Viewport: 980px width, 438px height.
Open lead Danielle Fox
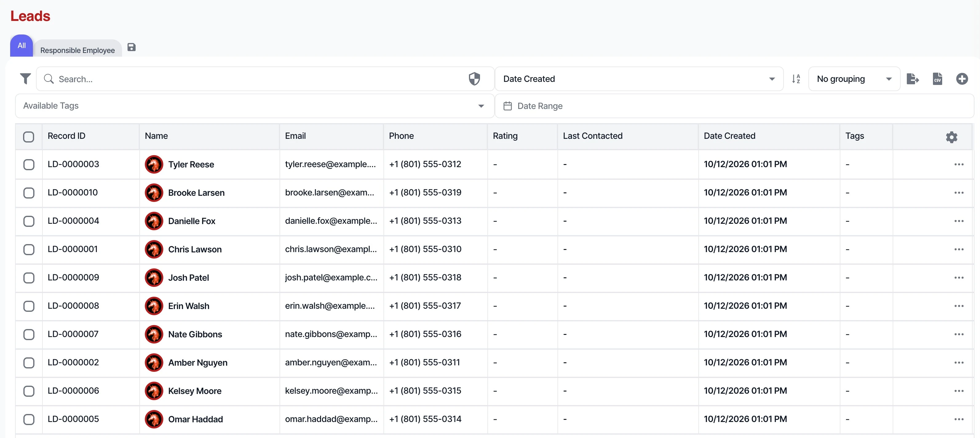pyautogui.click(x=192, y=221)
